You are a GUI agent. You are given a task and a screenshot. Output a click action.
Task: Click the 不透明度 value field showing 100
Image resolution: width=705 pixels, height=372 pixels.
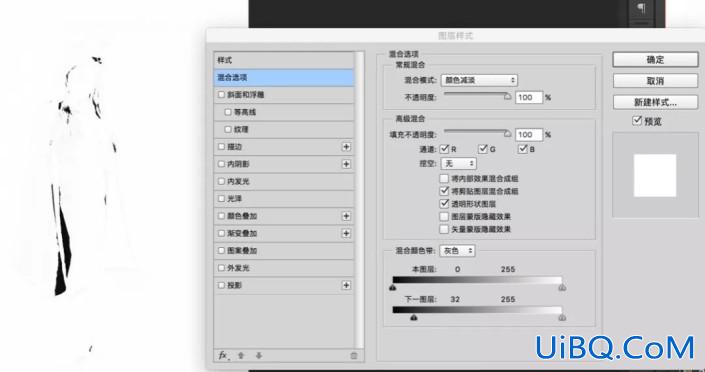[x=529, y=97]
